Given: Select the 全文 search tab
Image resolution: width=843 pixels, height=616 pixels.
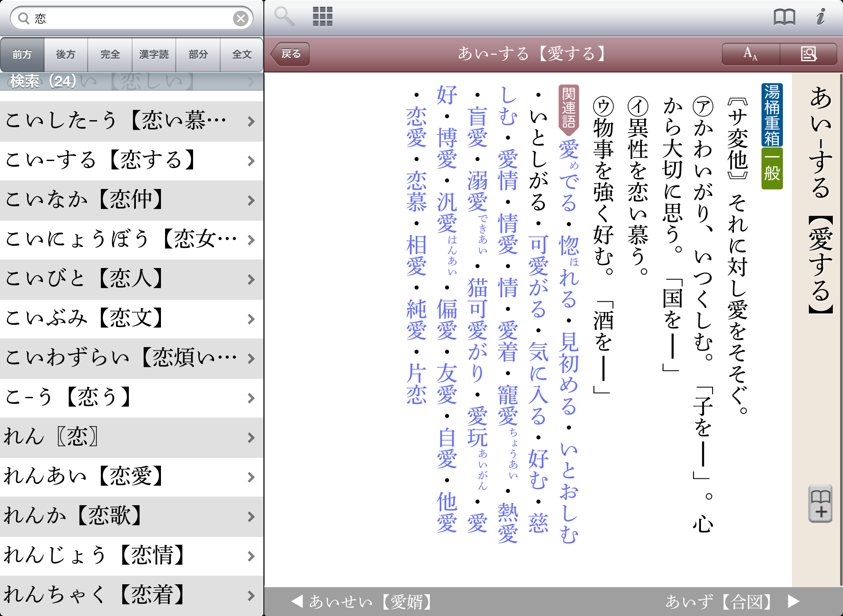Looking at the screenshot, I should point(242,54).
